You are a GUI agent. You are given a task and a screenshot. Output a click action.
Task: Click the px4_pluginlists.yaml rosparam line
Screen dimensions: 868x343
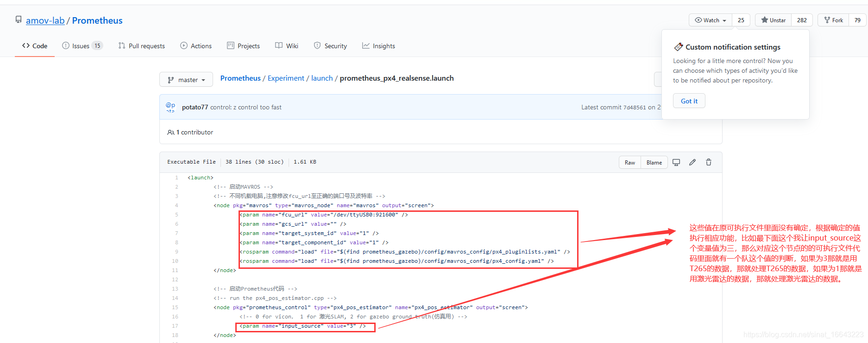click(x=405, y=252)
